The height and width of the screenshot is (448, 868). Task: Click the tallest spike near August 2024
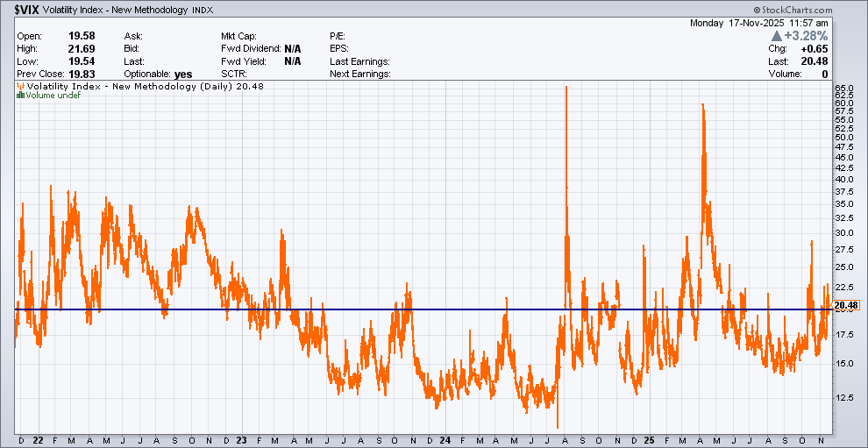[566, 88]
